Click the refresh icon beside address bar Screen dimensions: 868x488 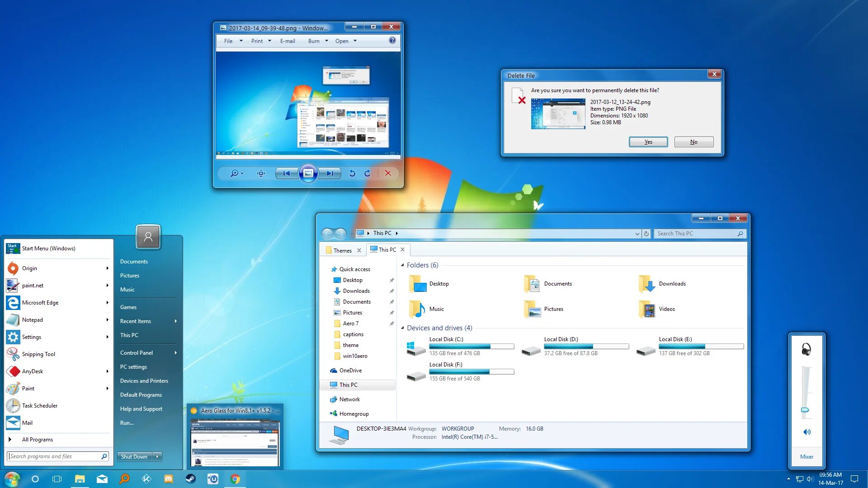(x=646, y=234)
